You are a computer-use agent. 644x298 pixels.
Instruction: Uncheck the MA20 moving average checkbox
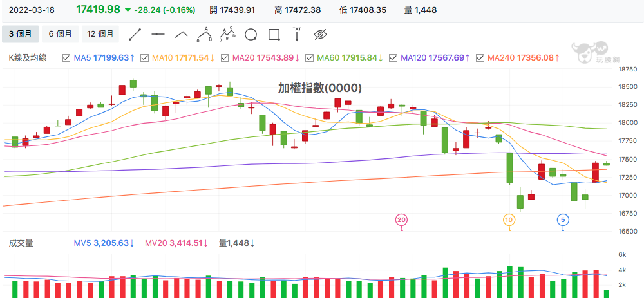click(x=225, y=58)
